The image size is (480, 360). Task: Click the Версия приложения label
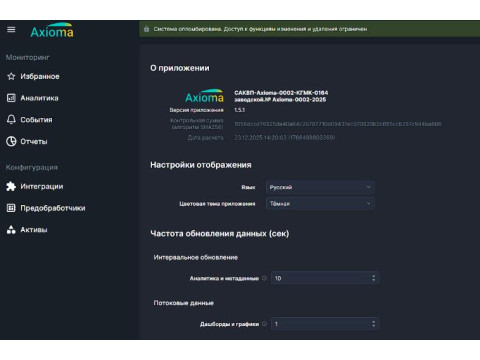point(196,110)
